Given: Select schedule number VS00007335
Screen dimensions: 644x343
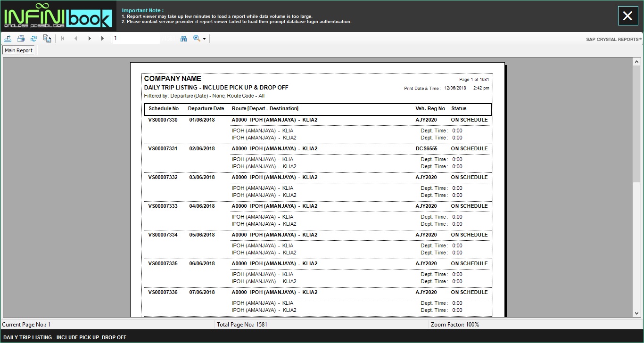Looking at the screenshot, I should click(163, 264).
